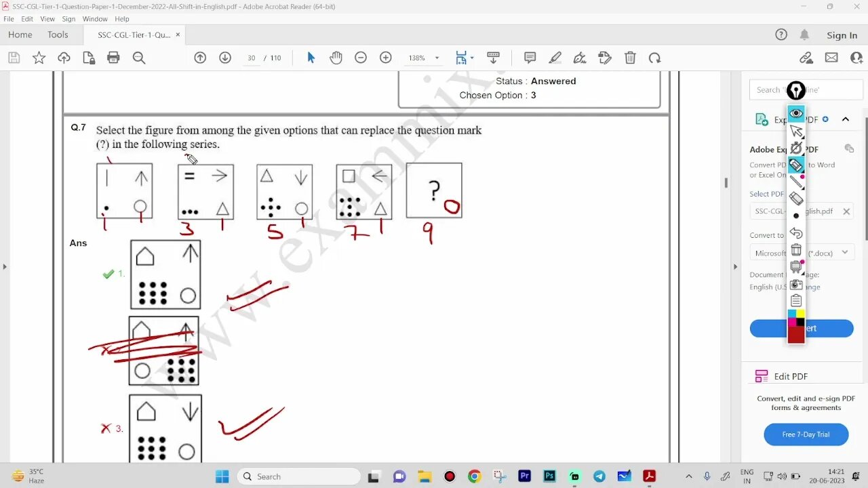Toggle the Epic Pen eye visibility tool
Screen dimensions: 868x488
[796, 113]
